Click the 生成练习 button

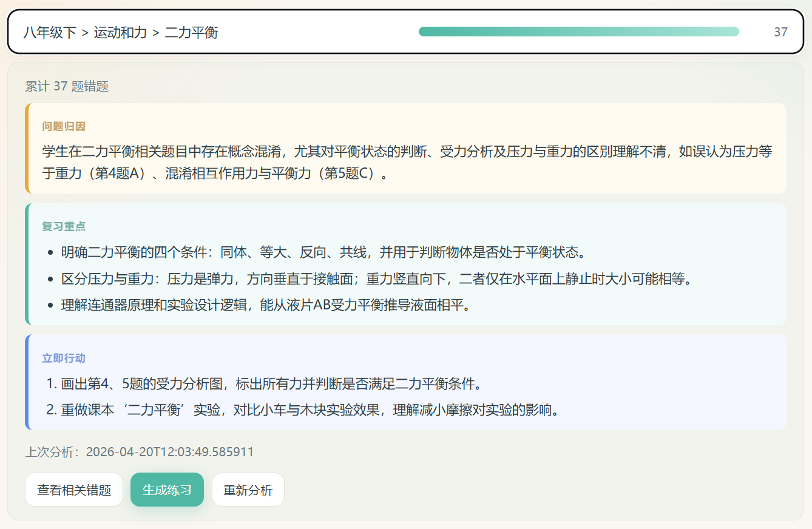click(x=167, y=489)
